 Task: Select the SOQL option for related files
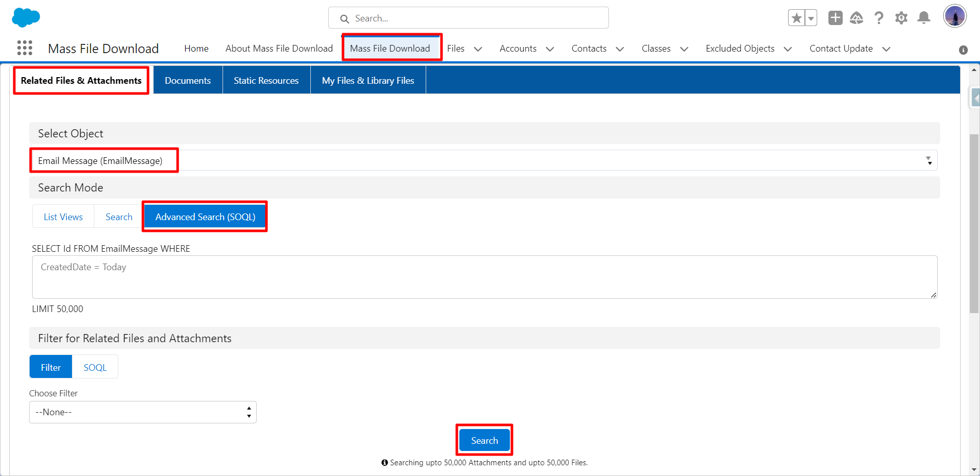pos(95,367)
